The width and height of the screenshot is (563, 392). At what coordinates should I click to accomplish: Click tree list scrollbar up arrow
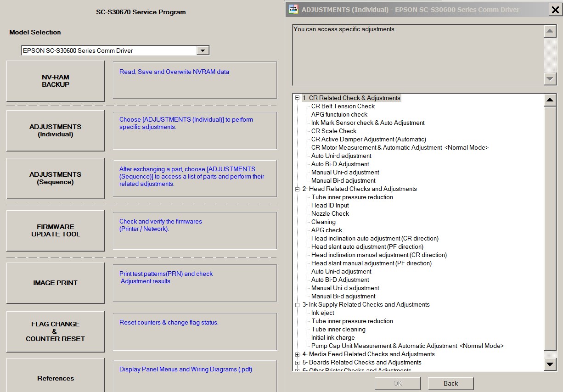tap(550, 100)
